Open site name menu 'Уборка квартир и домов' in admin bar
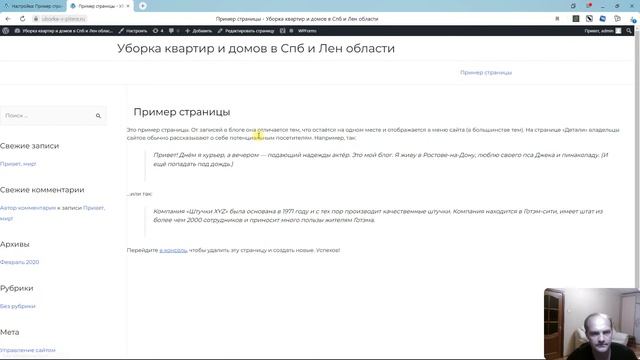This screenshot has width=640, height=360. point(64,31)
